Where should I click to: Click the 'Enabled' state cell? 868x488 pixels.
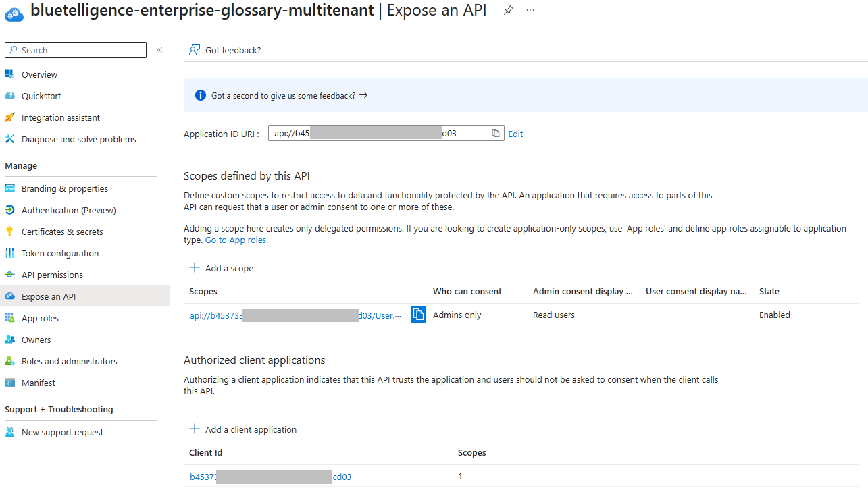tap(775, 315)
